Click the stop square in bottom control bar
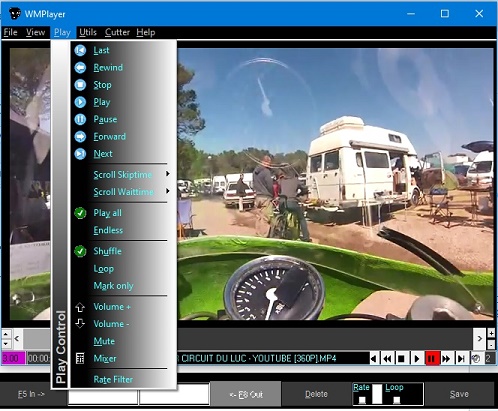Viewport: 498px width, 411px height. tap(401, 359)
